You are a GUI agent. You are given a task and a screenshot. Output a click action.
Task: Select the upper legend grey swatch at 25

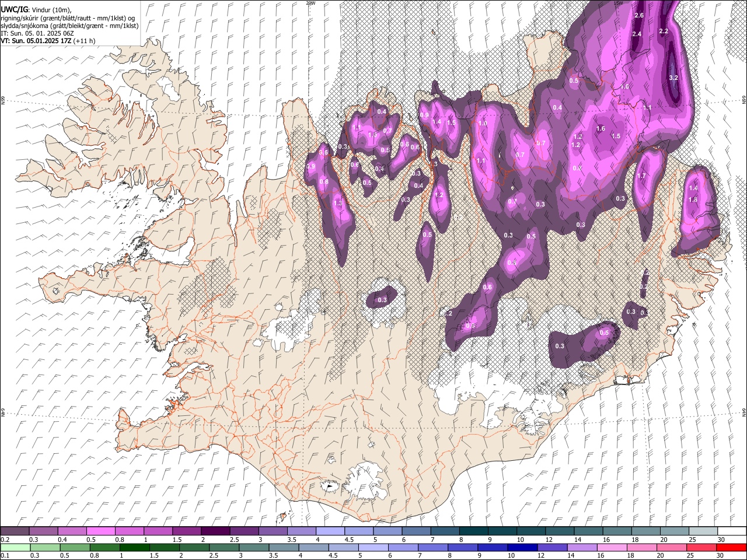703,531
